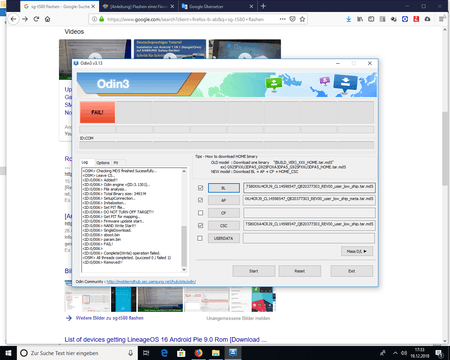Enable the USERDATA checkbox
The image size is (450, 360).
[x=200, y=238]
